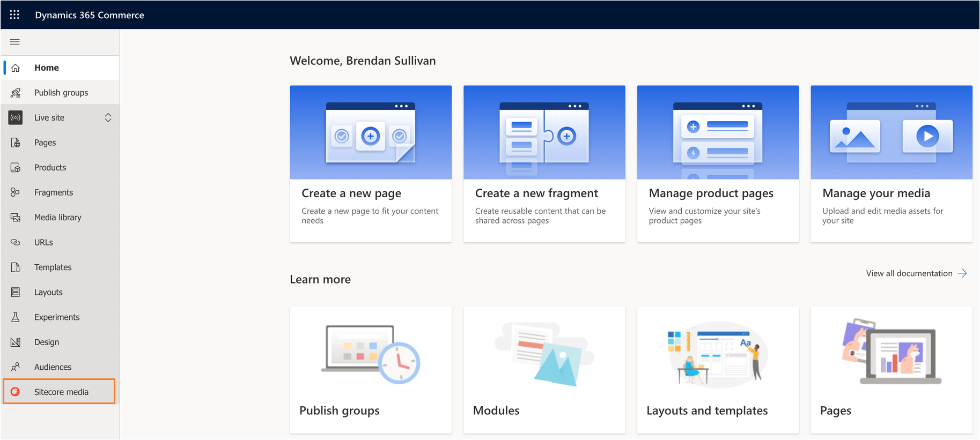Click View all documentation link

point(909,273)
